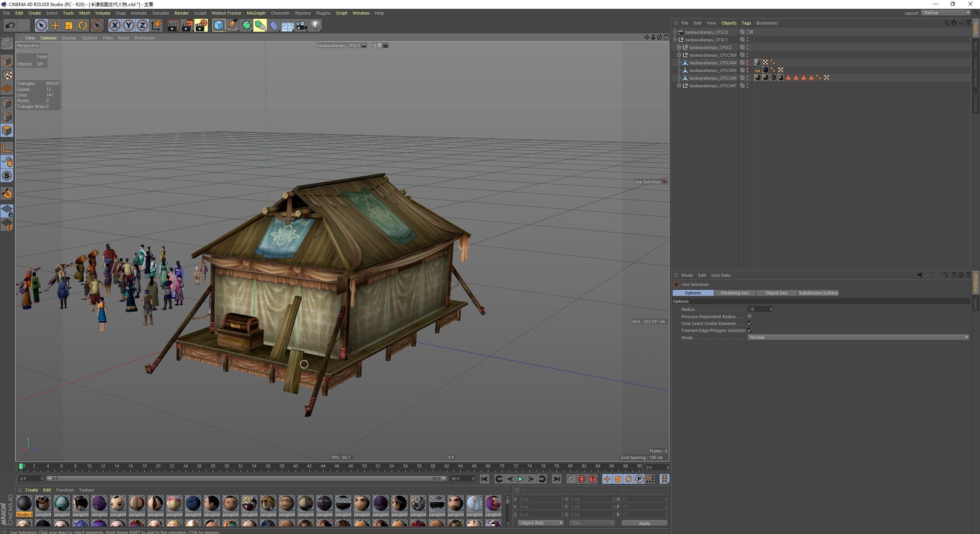Screen dimensions: 980x534
Task: Open the MoGraph menu
Action: tap(256, 13)
